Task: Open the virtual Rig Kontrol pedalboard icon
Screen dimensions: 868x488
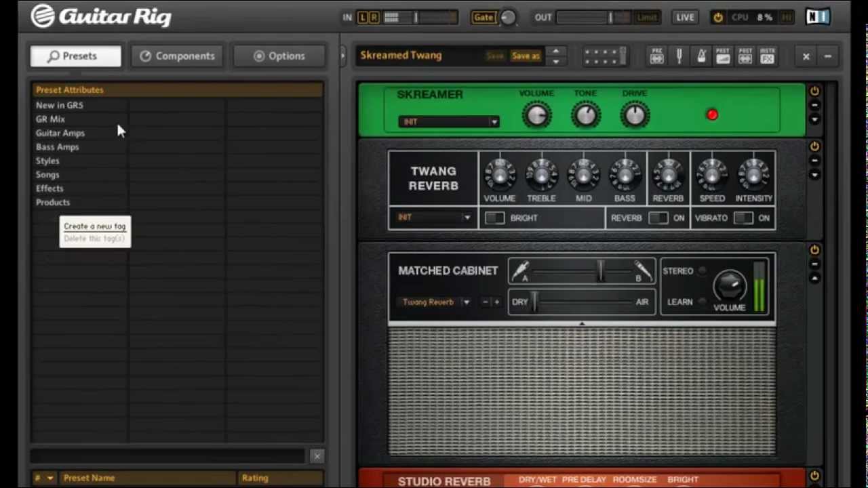Action: [x=606, y=56]
